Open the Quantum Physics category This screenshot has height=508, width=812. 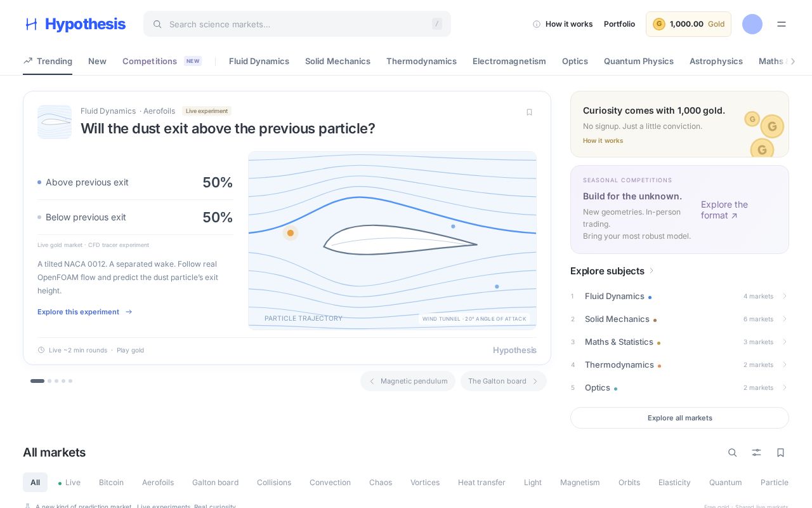[x=639, y=61]
